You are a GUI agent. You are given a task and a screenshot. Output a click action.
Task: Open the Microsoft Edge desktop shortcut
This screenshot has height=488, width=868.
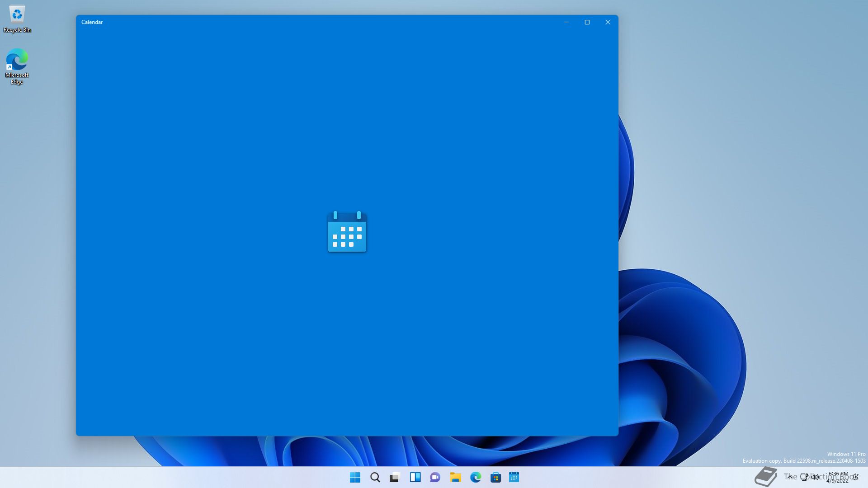pos(17,66)
